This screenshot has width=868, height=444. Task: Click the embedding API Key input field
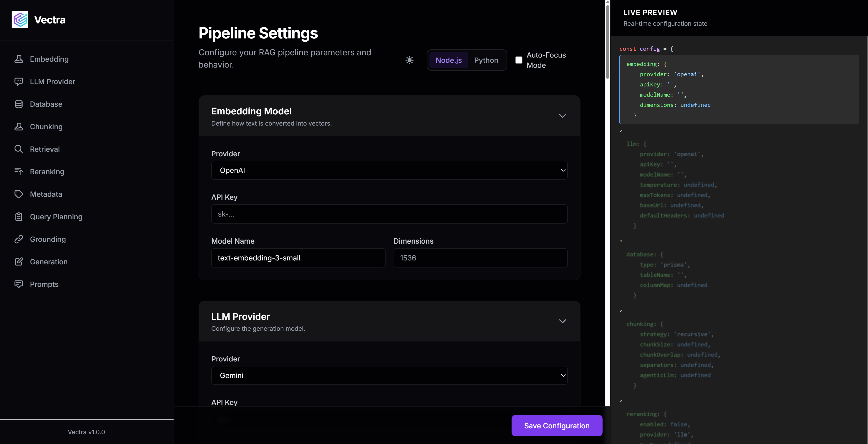(x=389, y=214)
